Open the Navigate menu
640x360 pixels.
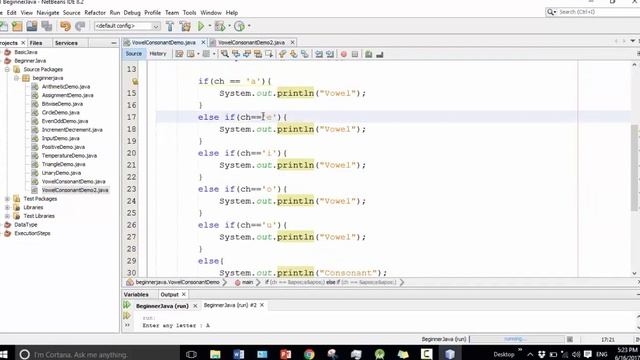coord(48,13)
